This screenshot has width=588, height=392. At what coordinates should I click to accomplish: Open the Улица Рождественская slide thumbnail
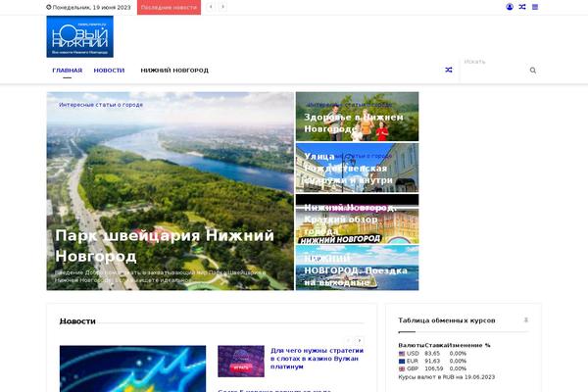point(357,168)
